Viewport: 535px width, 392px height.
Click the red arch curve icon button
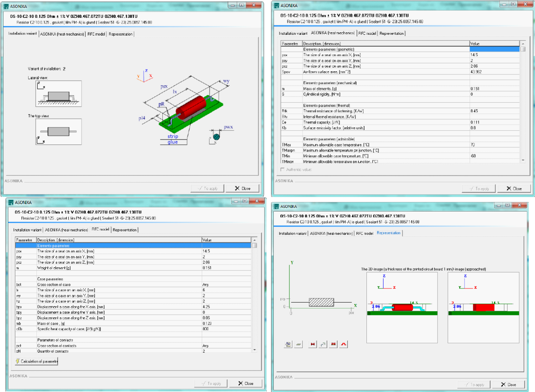click(x=344, y=344)
